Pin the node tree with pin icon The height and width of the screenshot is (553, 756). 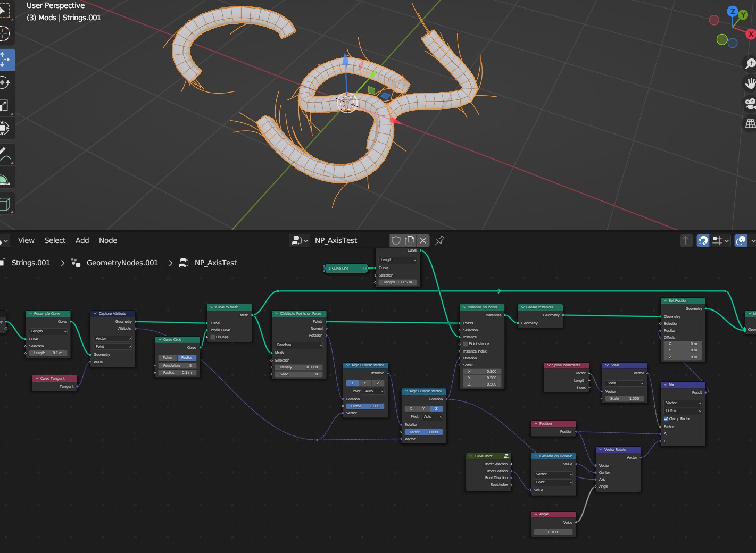click(439, 240)
